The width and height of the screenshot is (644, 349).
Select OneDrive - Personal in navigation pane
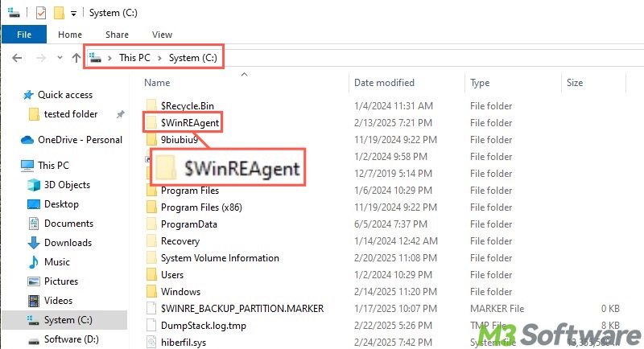pos(80,140)
